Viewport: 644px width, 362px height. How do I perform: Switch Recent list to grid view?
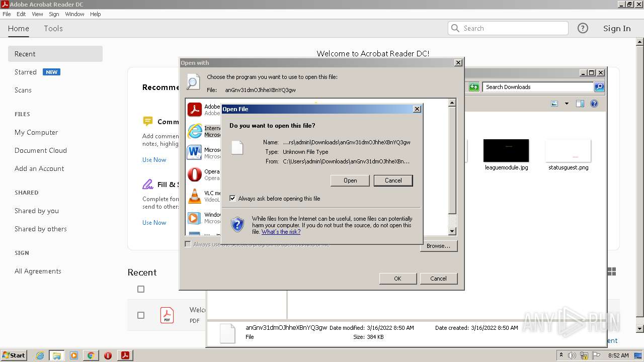[x=612, y=272]
